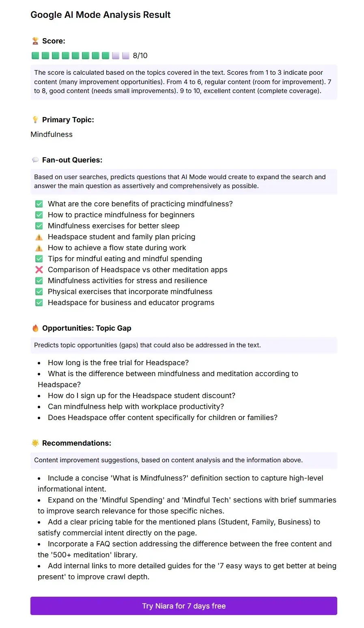Image resolution: width=364 pixels, height=628 pixels.
Task: Click green check beside mindfulness for beginners
Action: (39, 215)
